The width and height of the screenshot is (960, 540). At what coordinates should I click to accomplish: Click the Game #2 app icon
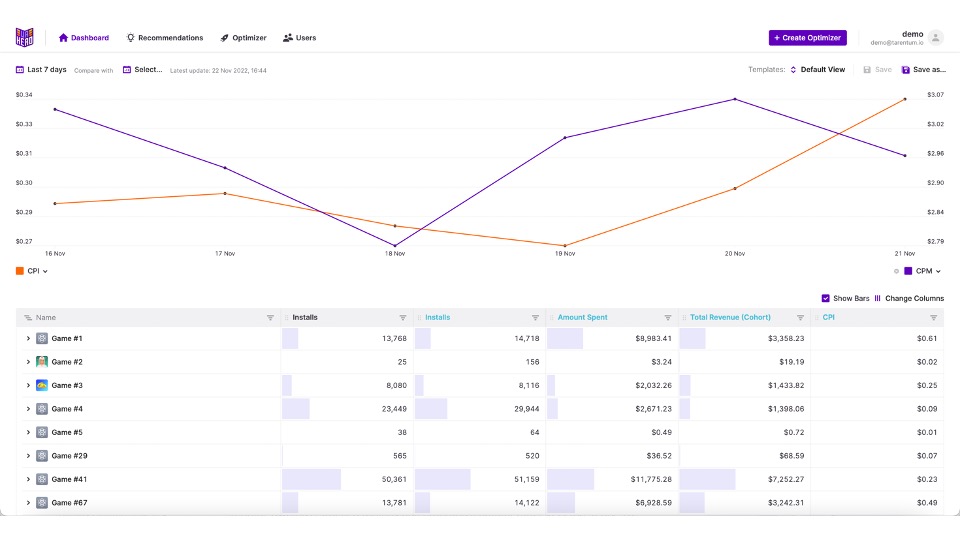tap(42, 362)
